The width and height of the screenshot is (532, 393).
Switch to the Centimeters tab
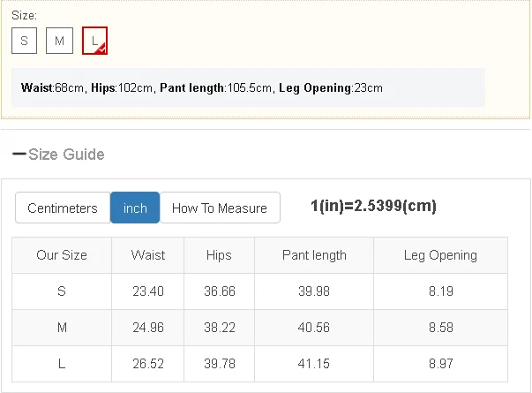(x=63, y=208)
